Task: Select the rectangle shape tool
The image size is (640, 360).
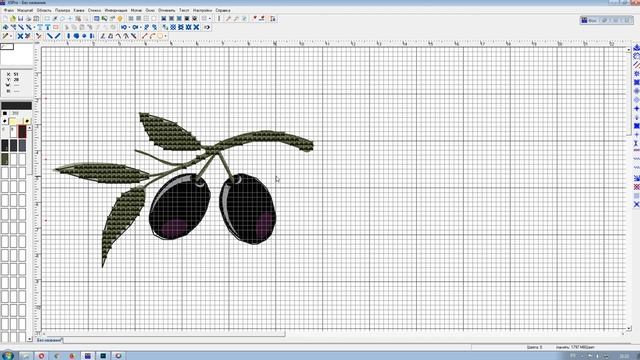Action: pyautogui.click(x=160, y=36)
